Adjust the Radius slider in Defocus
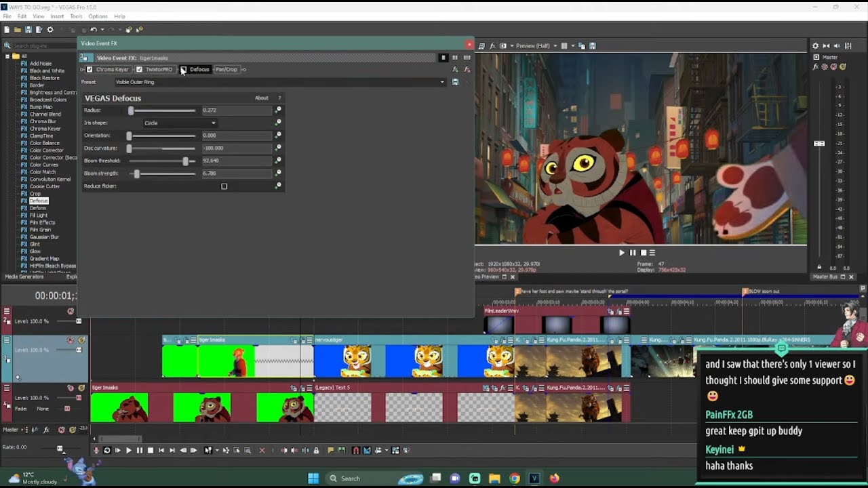 (131, 110)
